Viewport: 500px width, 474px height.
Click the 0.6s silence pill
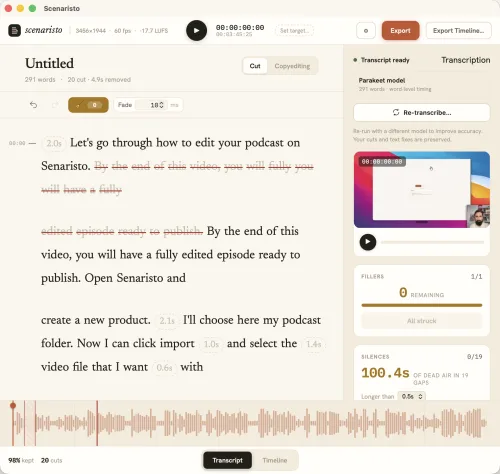tap(164, 368)
